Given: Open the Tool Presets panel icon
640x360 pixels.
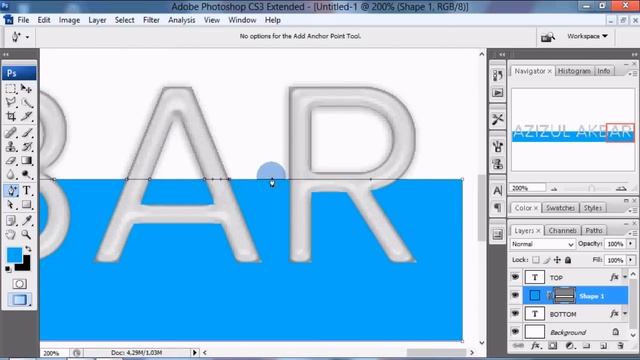Looking at the screenshot, I should coord(498,119).
